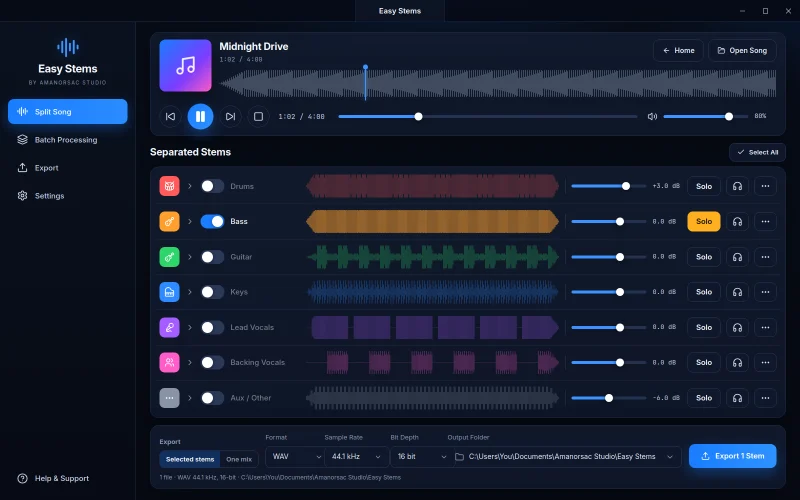Open more options for Backing Vocals

click(x=765, y=362)
